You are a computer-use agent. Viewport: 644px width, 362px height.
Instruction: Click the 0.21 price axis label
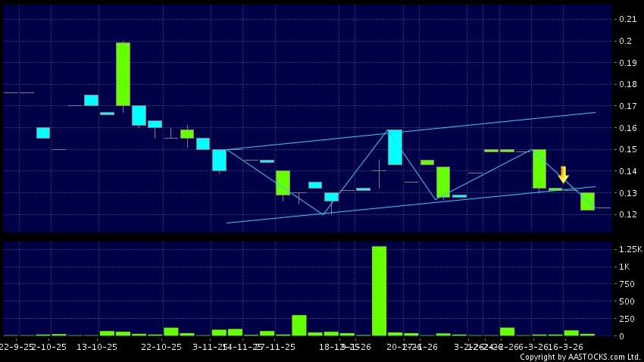626,19
